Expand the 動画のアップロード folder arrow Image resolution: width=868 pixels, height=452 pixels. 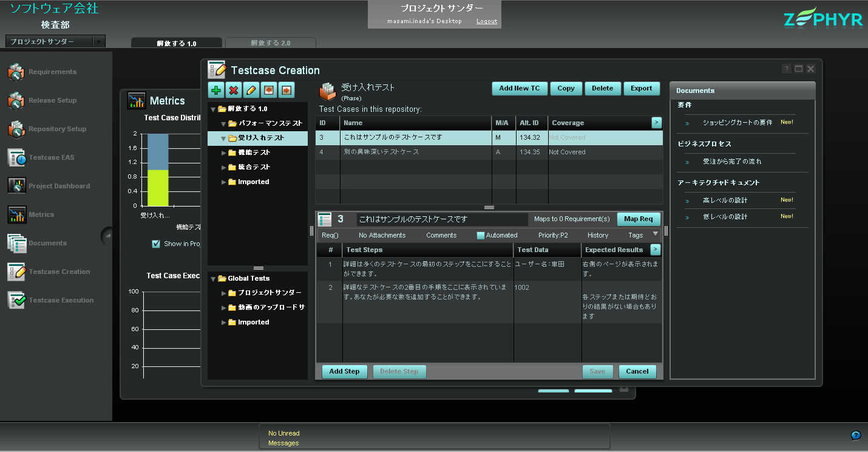(223, 307)
